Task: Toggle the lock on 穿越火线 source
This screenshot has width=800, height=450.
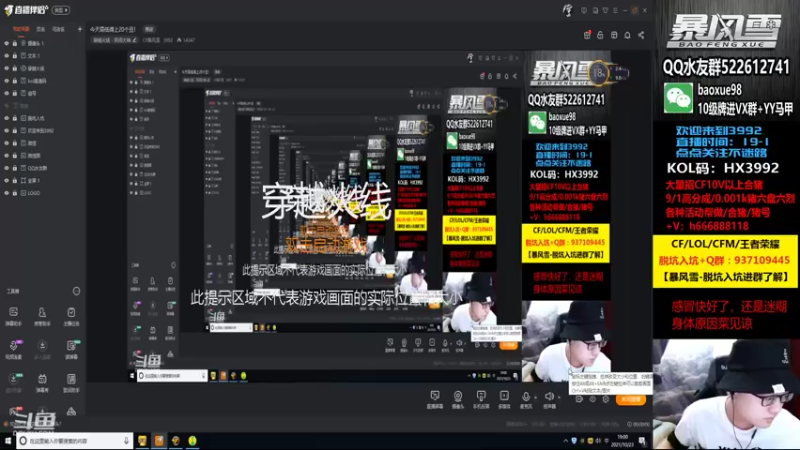Action: 15,68
